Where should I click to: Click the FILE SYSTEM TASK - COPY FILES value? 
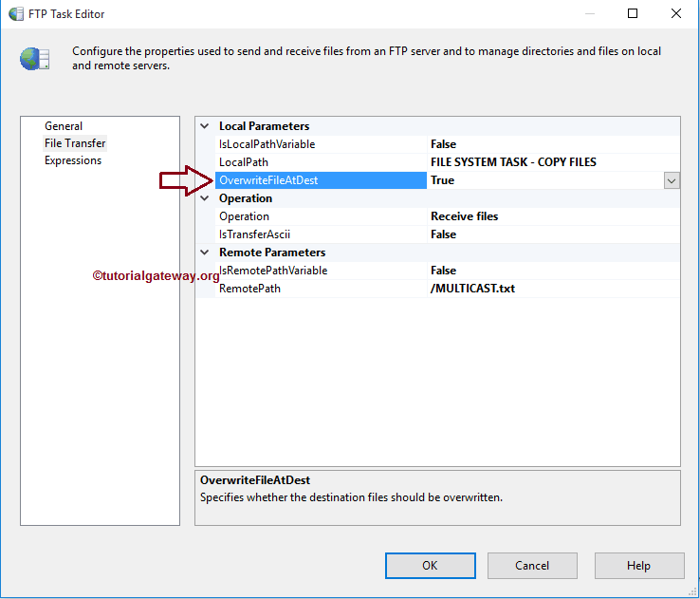pyautogui.click(x=513, y=162)
